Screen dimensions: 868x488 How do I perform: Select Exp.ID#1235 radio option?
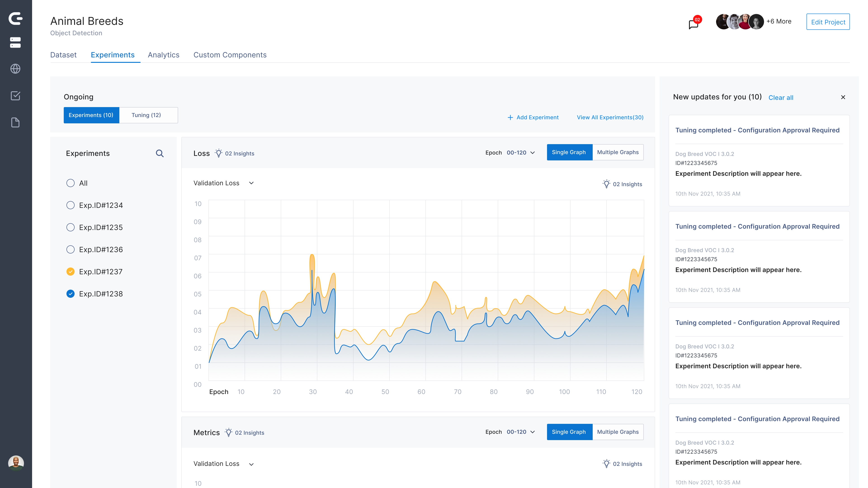pyautogui.click(x=71, y=227)
